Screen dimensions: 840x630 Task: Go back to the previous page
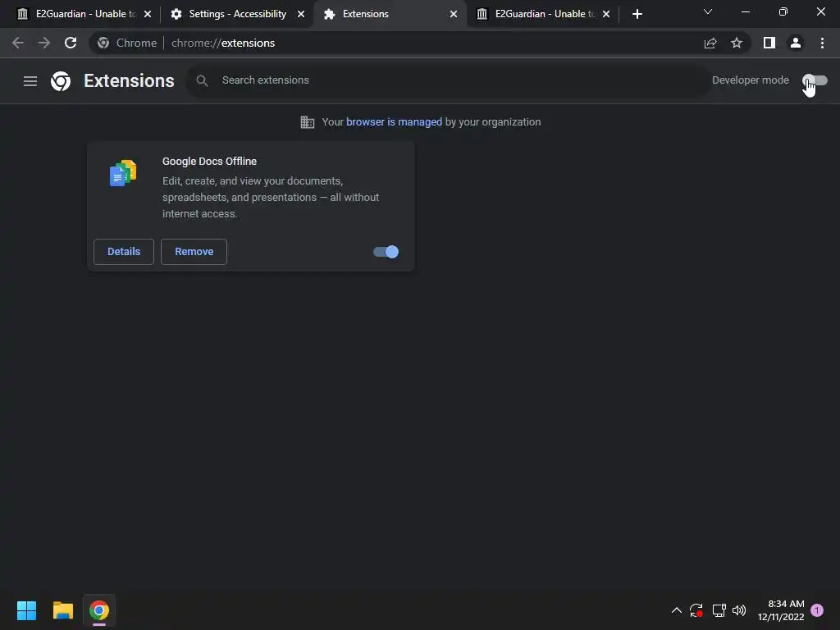(18, 43)
